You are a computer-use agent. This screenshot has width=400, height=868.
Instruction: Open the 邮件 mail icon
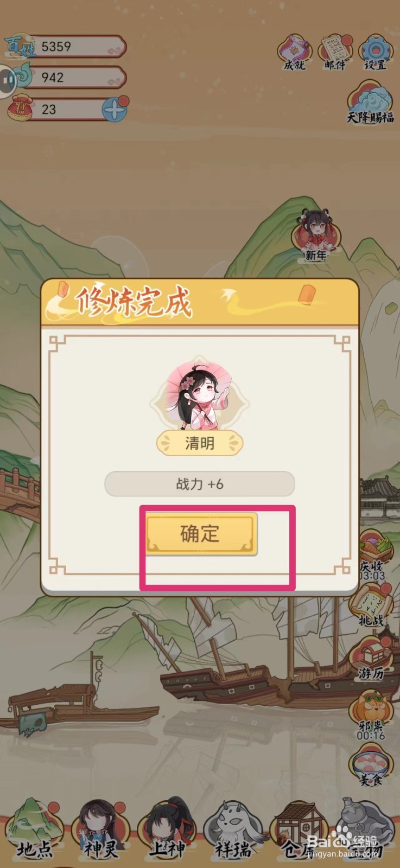(x=335, y=53)
